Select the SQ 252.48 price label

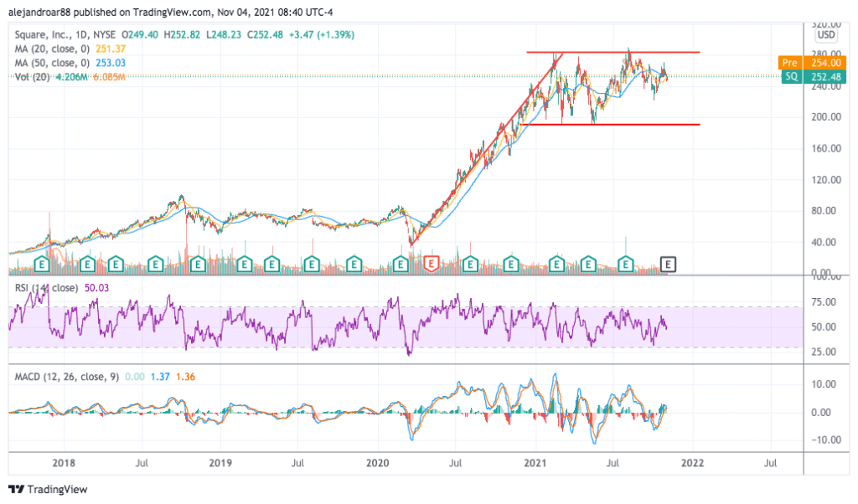point(814,76)
